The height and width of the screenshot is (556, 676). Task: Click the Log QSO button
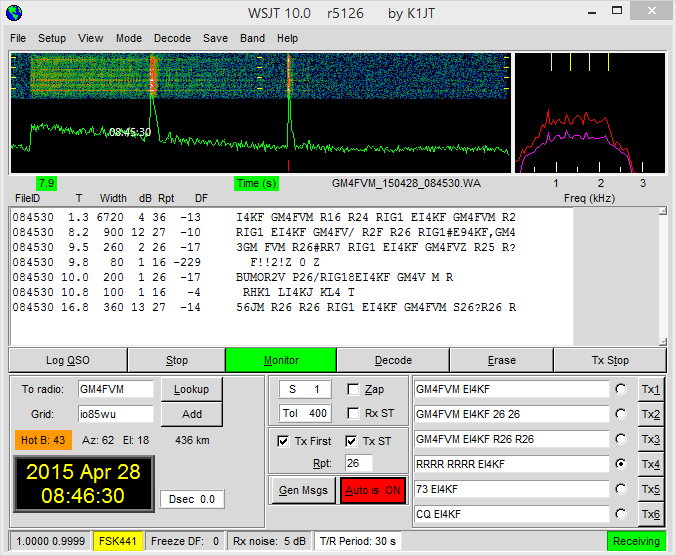[68, 360]
